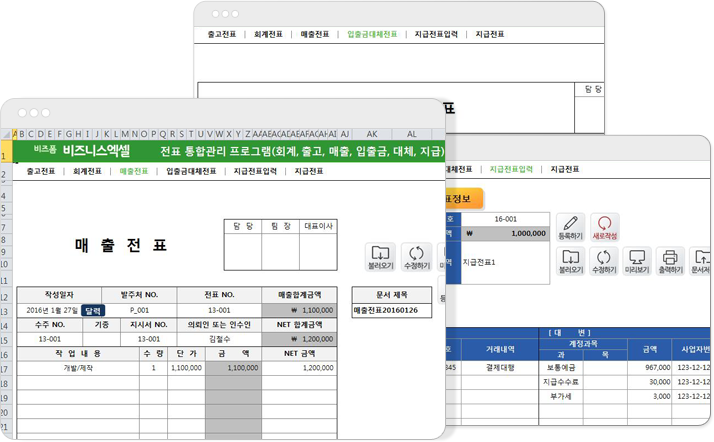Click 불러오기 icon in the 매출전표 sheet
Image resolution: width=714 pixels, height=442 pixels.
click(380, 256)
